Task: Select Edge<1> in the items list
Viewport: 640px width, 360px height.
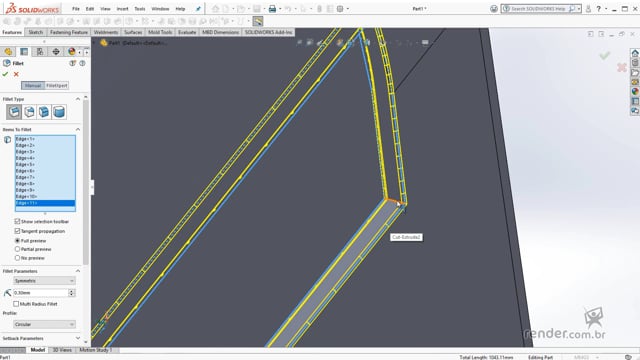Action: (45, 139)
